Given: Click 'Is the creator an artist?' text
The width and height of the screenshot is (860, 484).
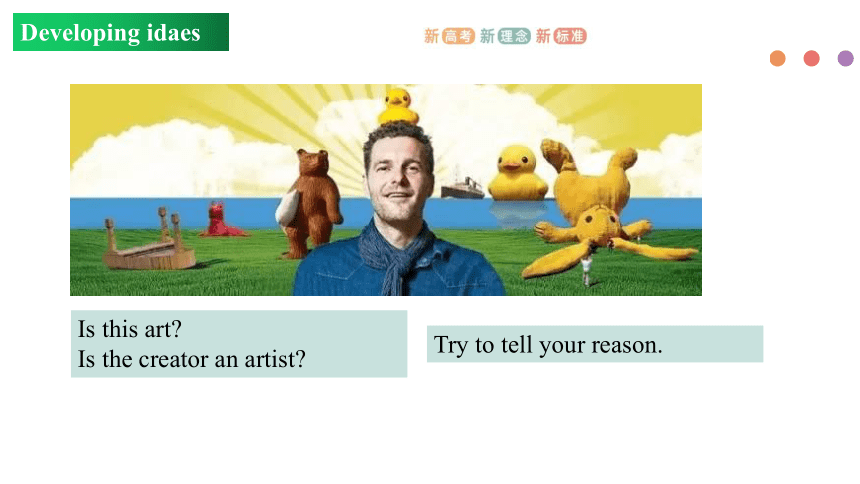Looking at the screenshot, I should 191,359.
